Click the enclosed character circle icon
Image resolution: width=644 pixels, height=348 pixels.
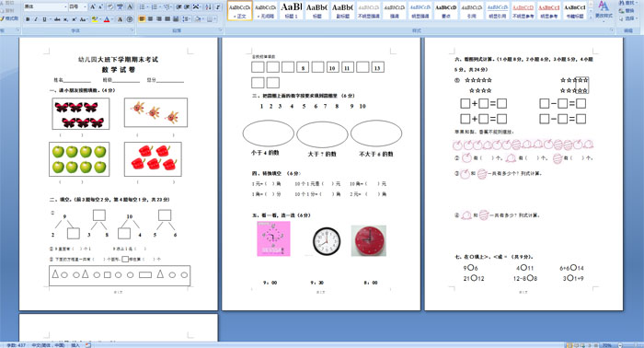coord(130,19)
